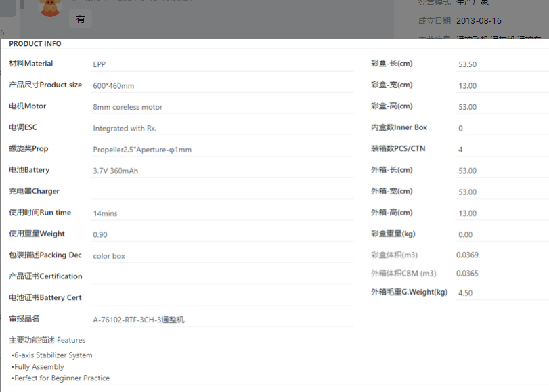This screenshot has height=392, width=549.
Task: Click the Prop field with Propeller2.5 text
Action: coord(222,150)
